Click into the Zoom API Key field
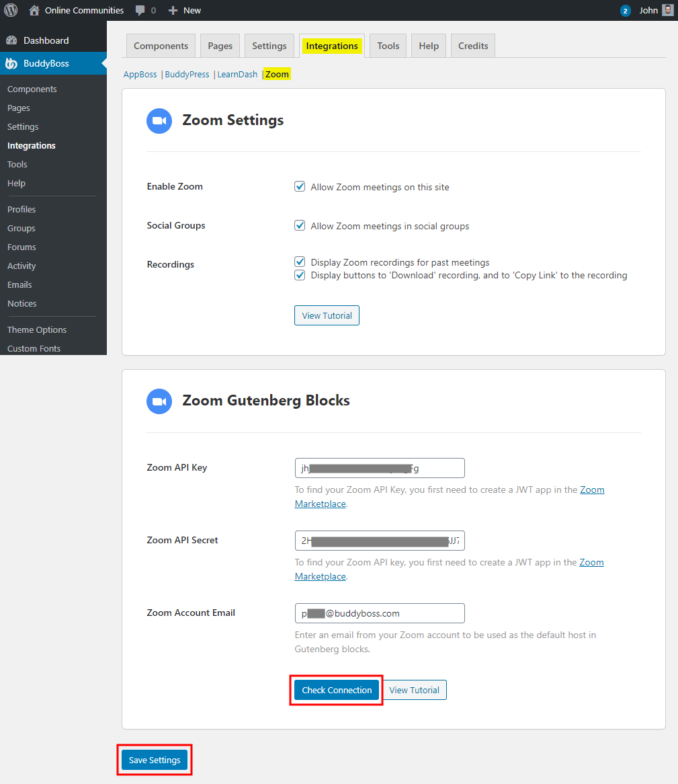Viewport: 678px width, 784px height. 380,468
